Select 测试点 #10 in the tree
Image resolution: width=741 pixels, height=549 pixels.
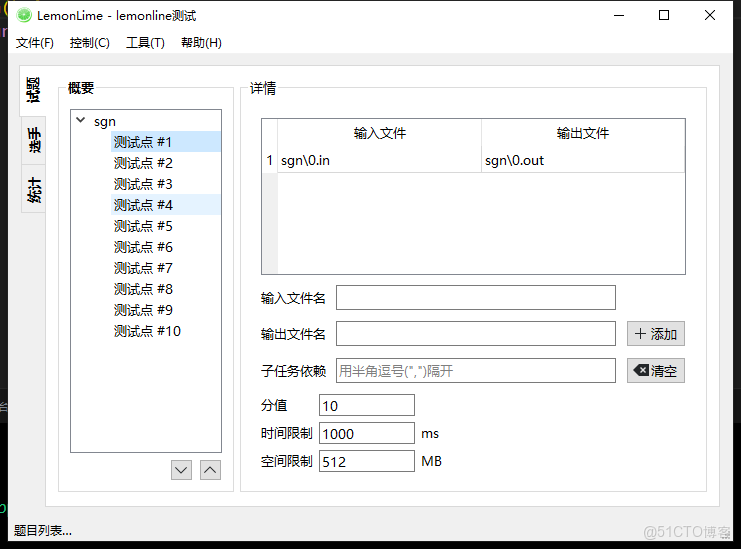point(166,331)
